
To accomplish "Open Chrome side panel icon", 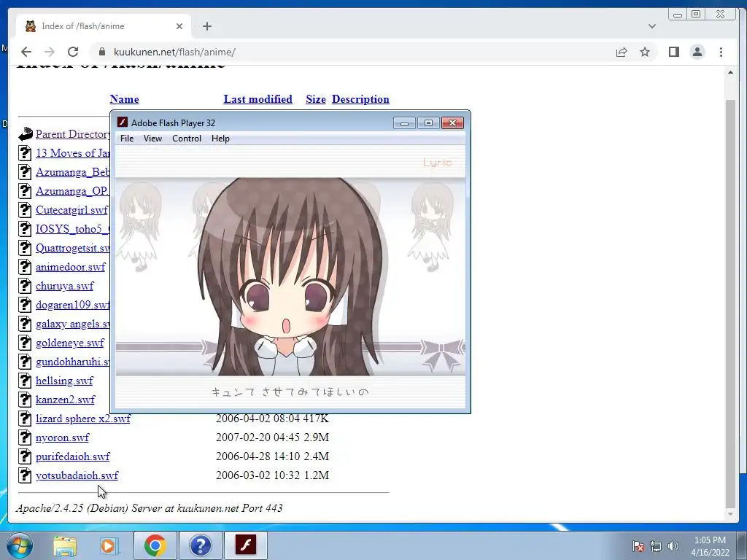I will point(673,52).
